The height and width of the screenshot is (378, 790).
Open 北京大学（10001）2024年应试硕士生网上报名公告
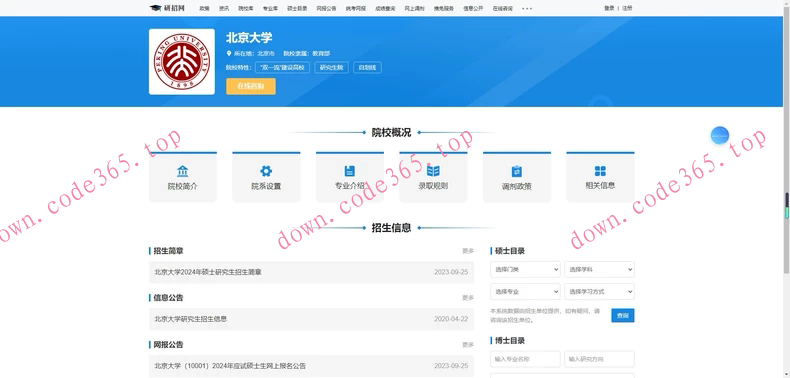[230, 366]
